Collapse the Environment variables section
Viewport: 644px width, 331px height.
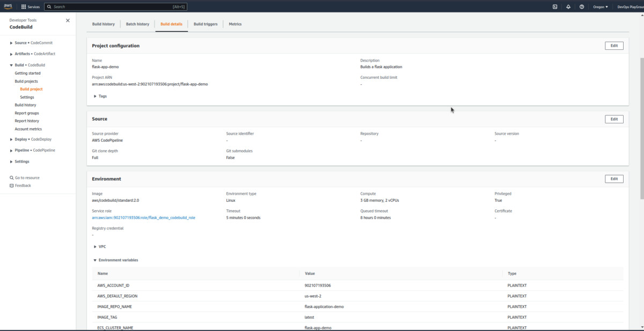pyautogui.click(x=96, y=260)
